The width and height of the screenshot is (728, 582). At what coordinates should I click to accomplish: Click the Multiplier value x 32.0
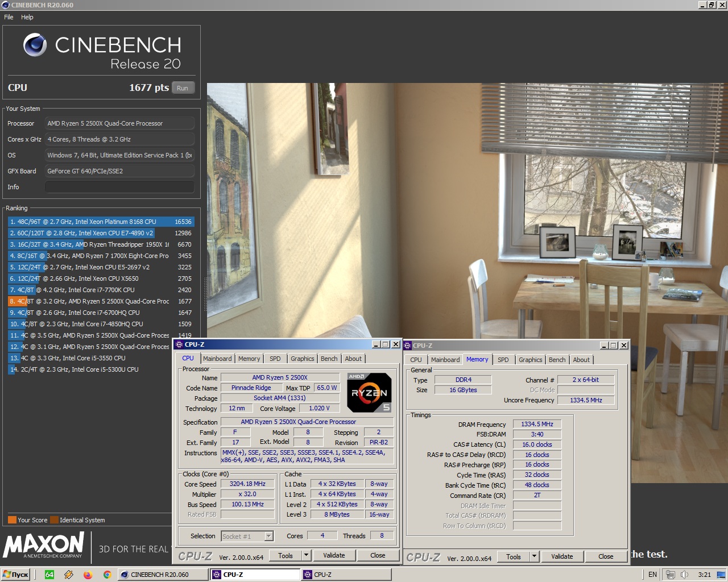tap(247, 494)
